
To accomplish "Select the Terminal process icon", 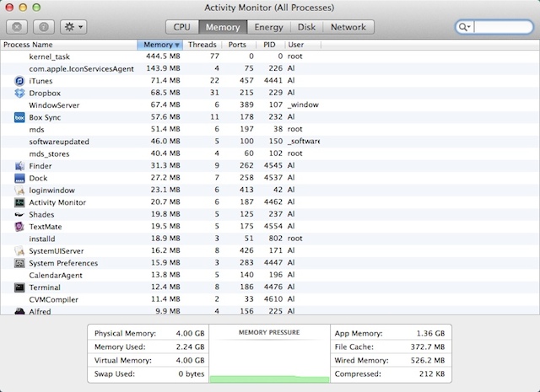I will coord(19,287).
